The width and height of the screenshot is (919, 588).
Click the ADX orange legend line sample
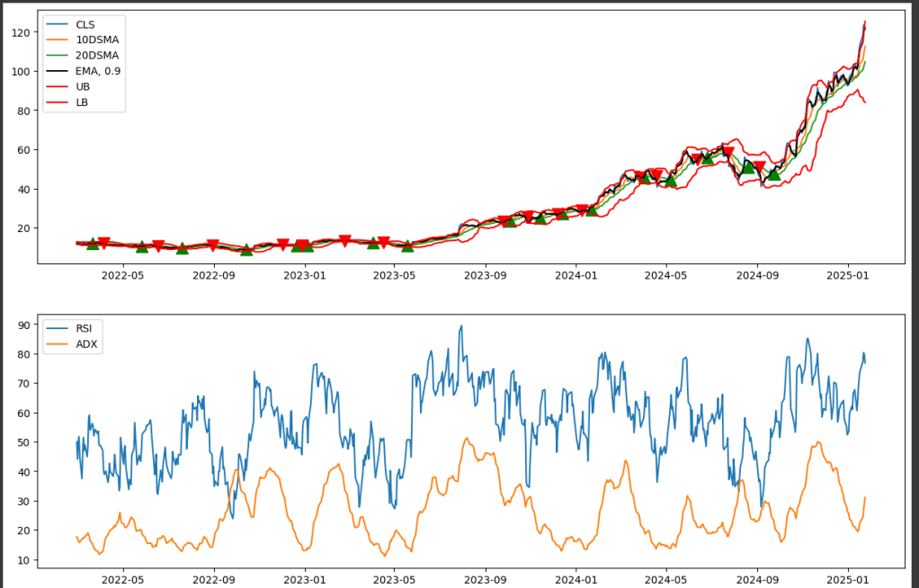click(58, 345)
